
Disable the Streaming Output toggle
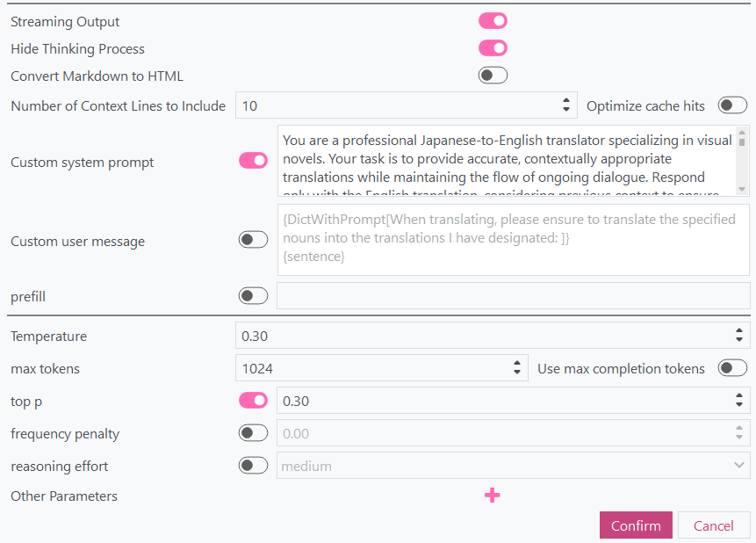pyautogui.click(x=493, y=21)
